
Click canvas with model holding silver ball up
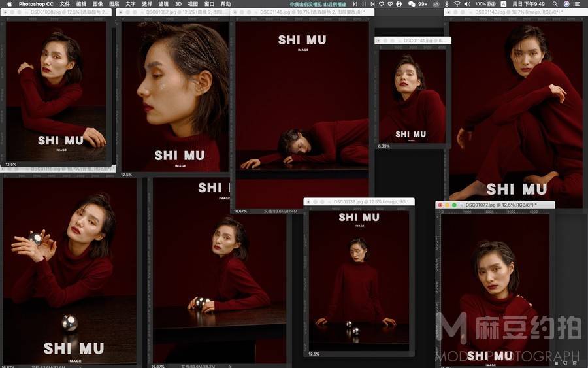pyautogui.click(x=70, y=271)
